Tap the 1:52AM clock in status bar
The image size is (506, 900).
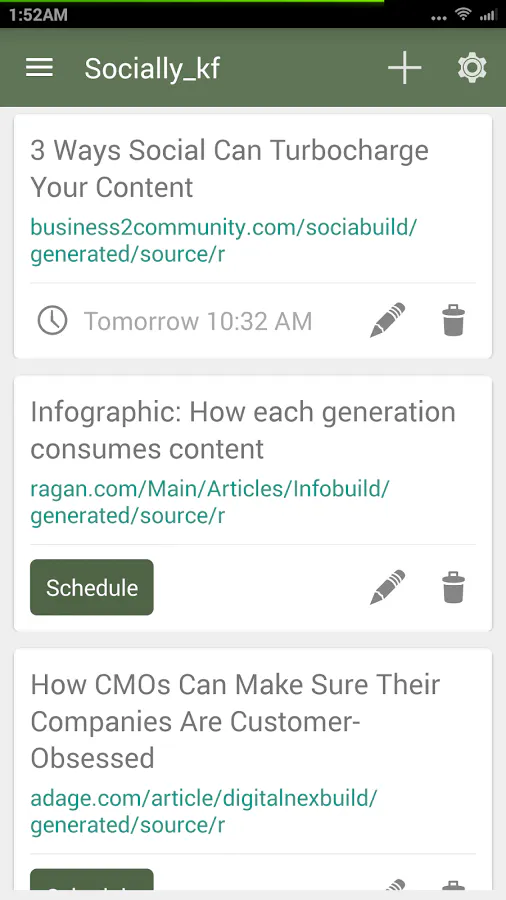point(38,15)
